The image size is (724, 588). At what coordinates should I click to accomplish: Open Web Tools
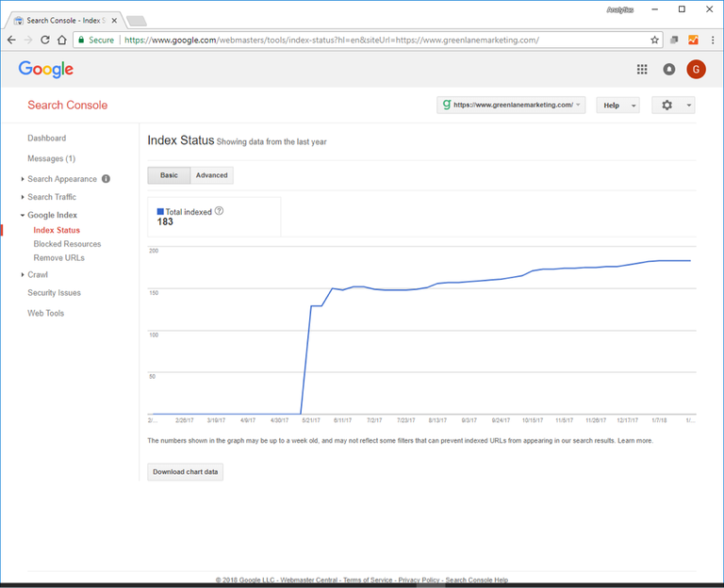(45, 313)
